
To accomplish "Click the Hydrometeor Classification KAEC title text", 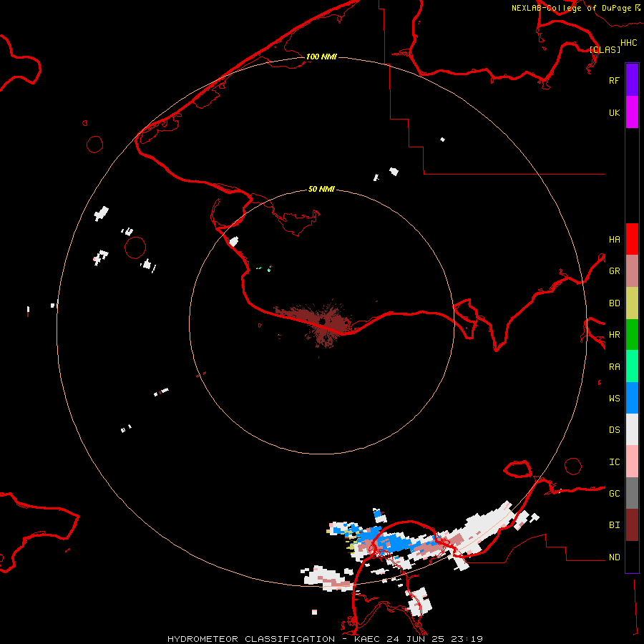I will point(325,639).
